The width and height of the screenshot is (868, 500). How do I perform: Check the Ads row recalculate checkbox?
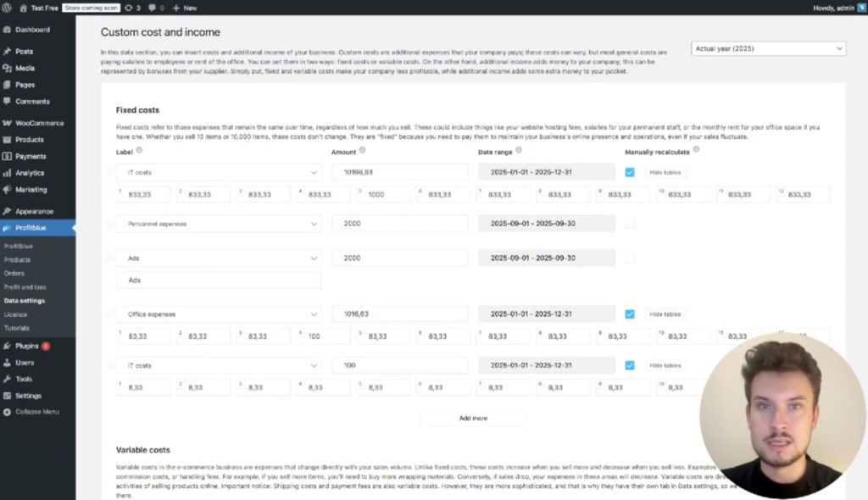coord(629,258)
